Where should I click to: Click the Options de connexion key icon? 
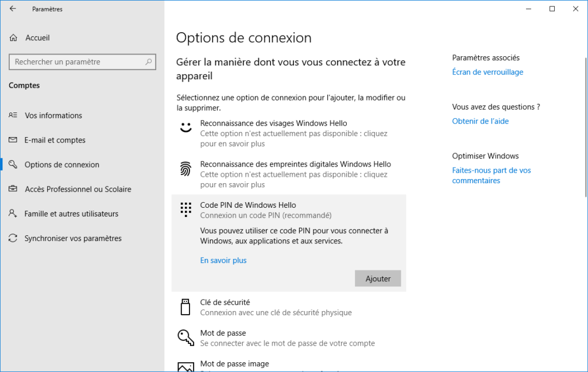[x=13, y=164]
